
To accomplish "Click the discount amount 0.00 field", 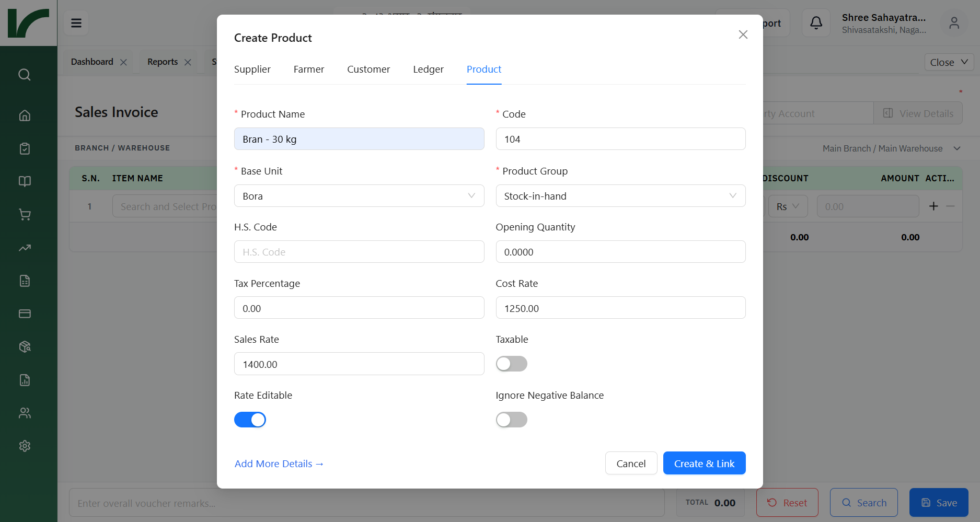I will (x=868, y=206).
